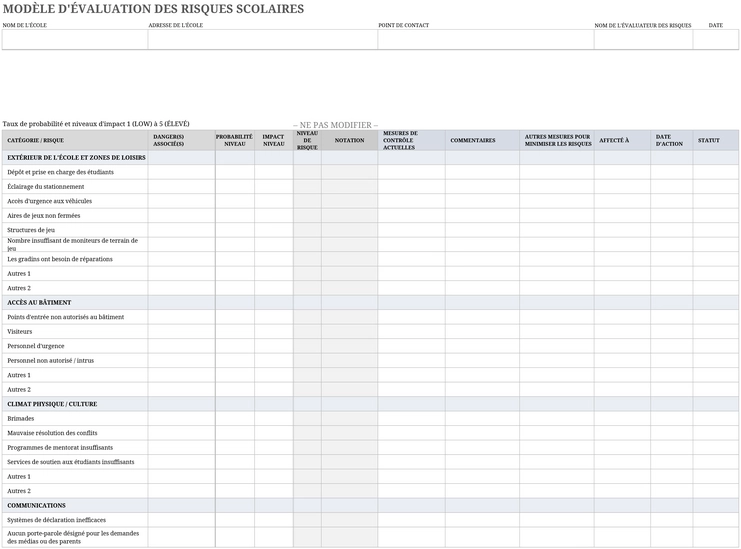This screenshot has height=549, width=741.
Task: Select the Visiteurs cell
Action: click(75, 332)
